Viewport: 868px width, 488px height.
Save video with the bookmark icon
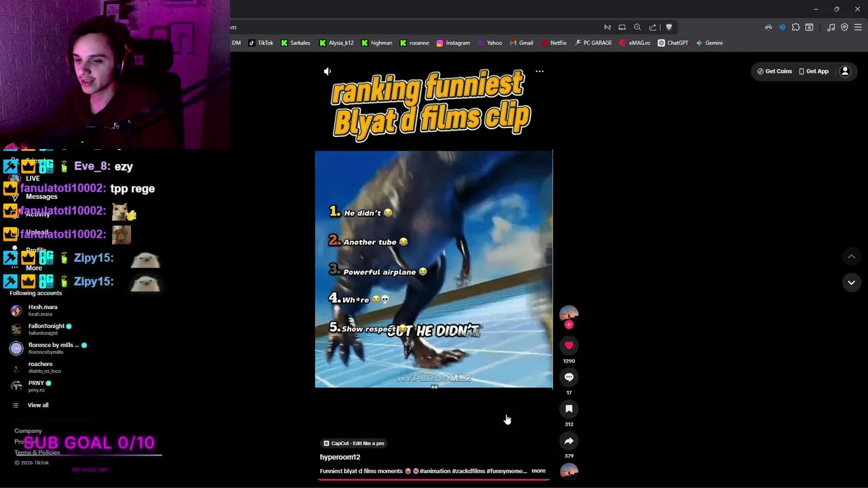(569, 409)
